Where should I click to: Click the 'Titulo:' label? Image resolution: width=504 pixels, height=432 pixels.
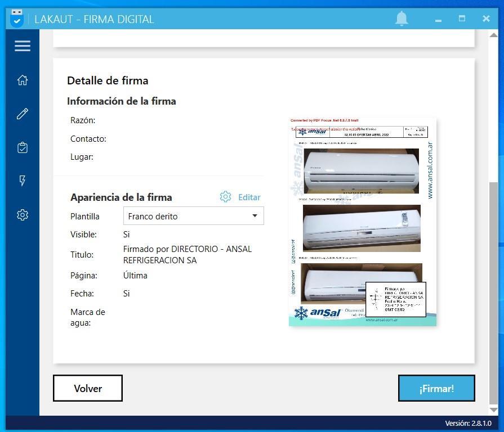[82, 254]
